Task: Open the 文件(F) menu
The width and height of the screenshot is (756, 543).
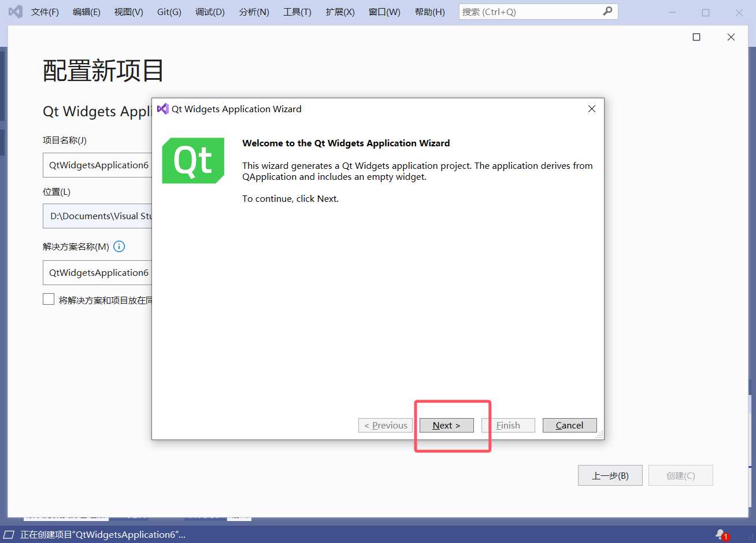Action: [x=45, y=12]
